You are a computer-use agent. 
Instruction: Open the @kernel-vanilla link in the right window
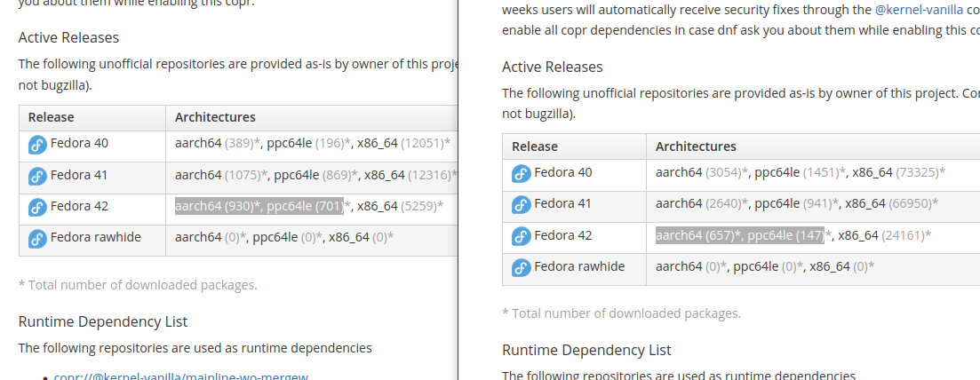[x=919, y=10]
